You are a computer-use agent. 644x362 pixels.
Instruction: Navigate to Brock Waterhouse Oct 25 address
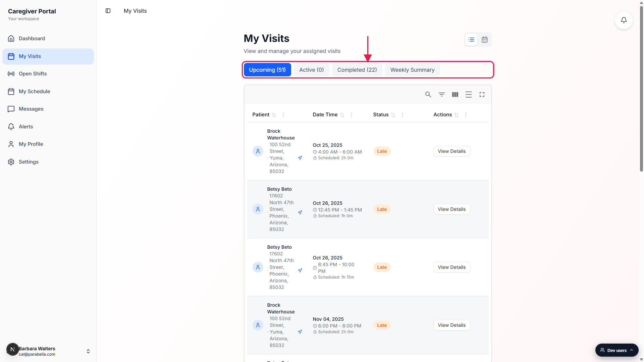[x=300, y=158]
